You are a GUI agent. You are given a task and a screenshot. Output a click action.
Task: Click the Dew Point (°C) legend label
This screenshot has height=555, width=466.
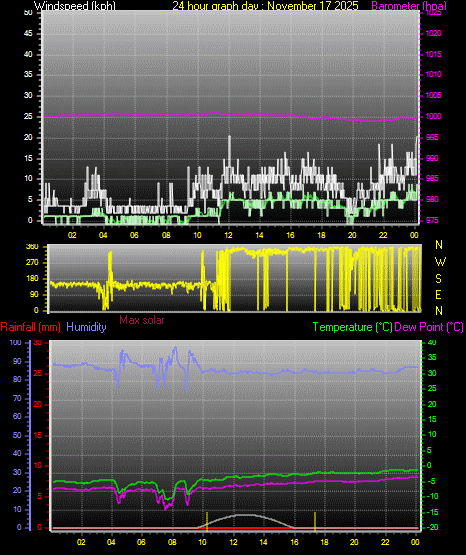coord(429,327)
